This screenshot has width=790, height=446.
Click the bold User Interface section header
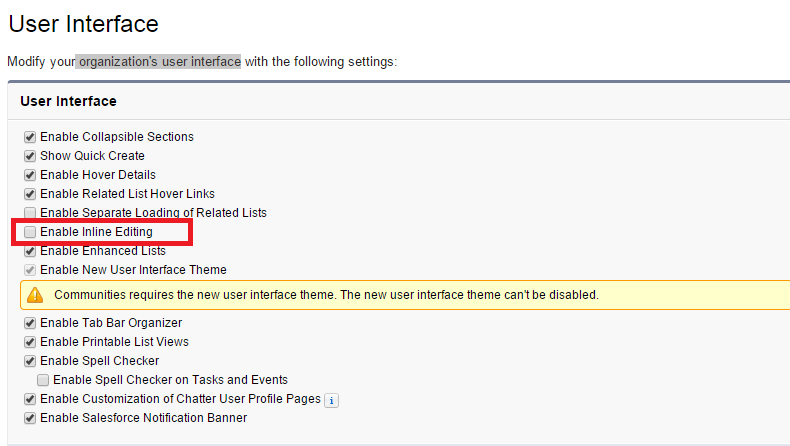[x=68, y=101]
